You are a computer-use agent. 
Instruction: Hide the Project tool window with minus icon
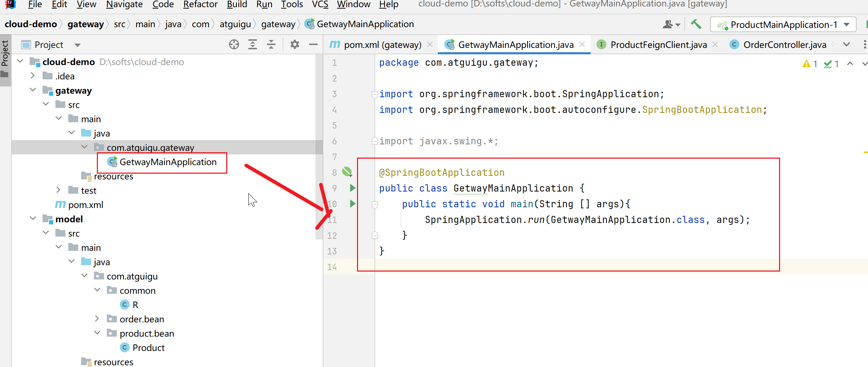tap(313, 45)
